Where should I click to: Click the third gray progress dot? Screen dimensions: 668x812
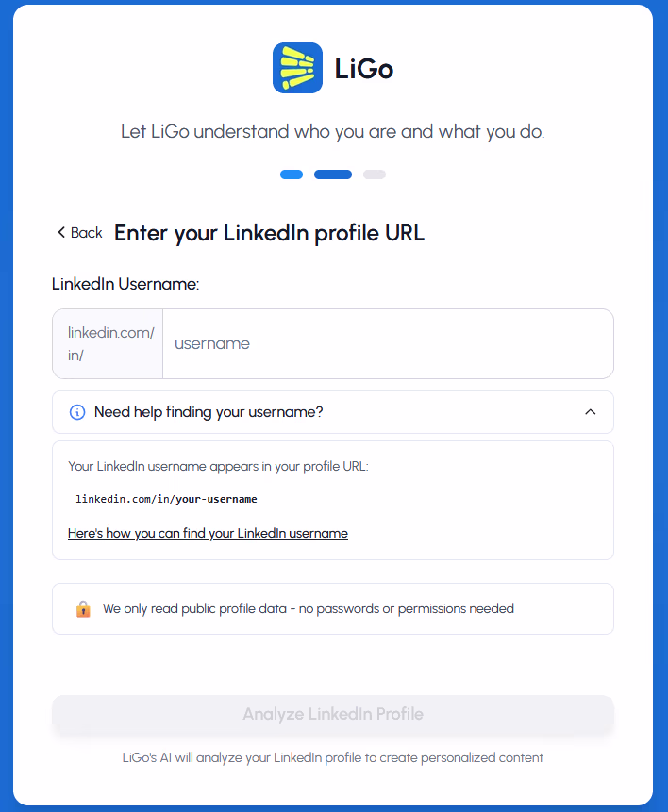[374, 174]
